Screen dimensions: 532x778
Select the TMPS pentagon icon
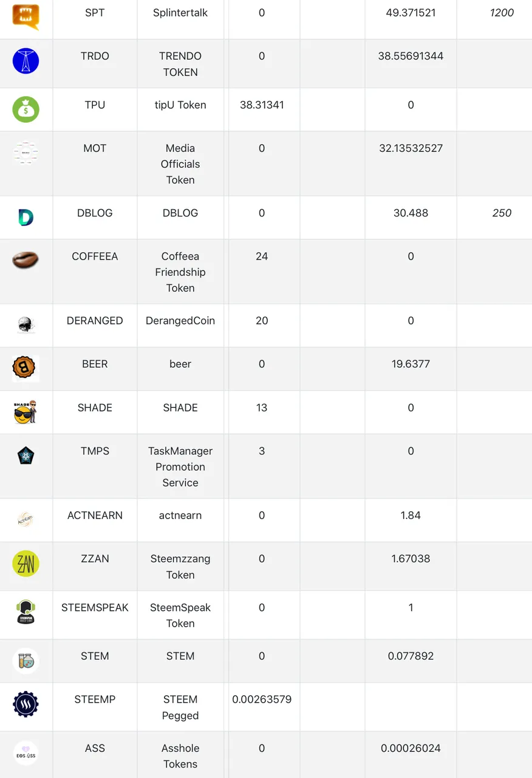coord(26,455)
